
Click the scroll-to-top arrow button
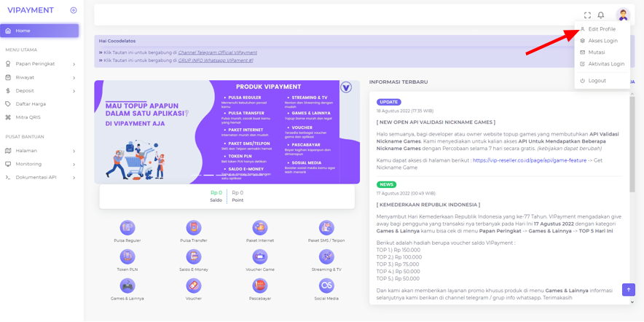point(629,289)
